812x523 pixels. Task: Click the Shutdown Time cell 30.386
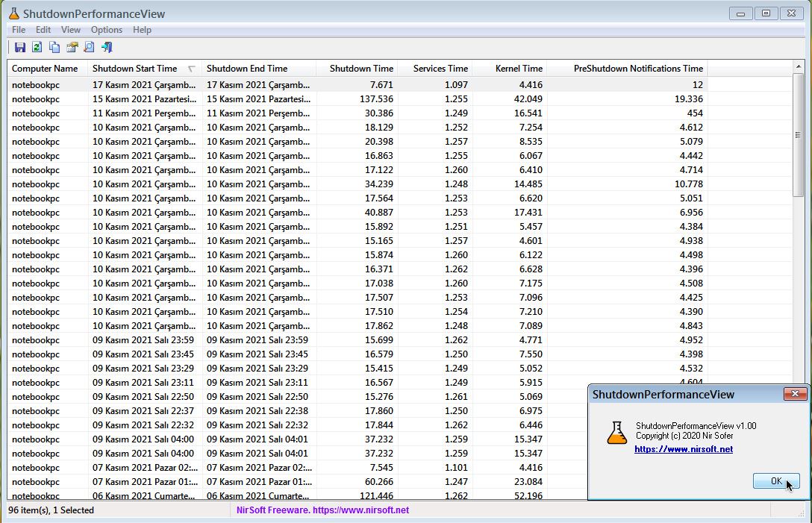coord(379,113)
